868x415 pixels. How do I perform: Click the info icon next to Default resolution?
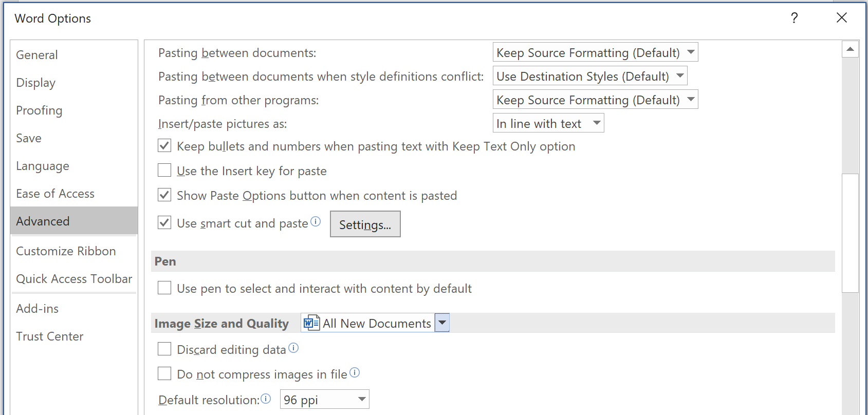(x=266, y=399)
